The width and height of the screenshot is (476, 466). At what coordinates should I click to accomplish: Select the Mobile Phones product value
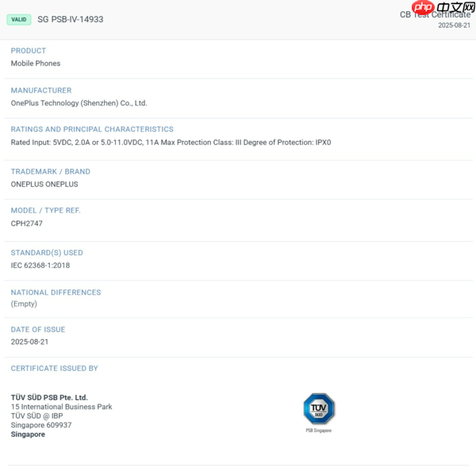36,63
